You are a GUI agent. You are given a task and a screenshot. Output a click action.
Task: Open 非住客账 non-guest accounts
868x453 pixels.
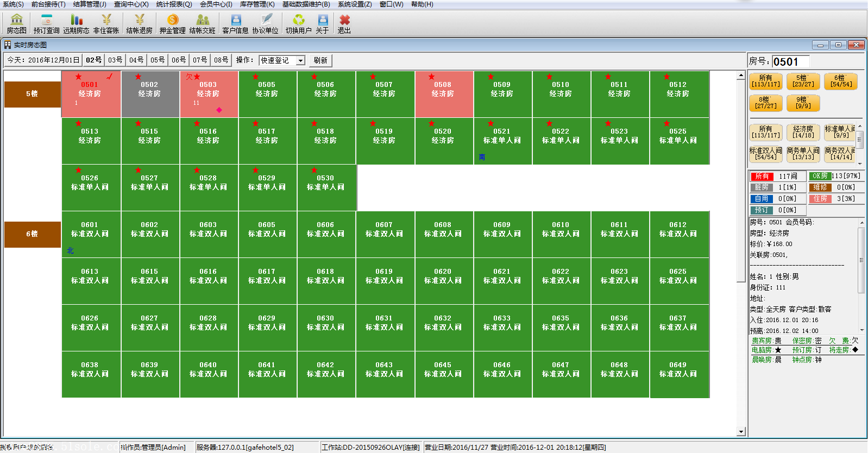pos(106,24)
